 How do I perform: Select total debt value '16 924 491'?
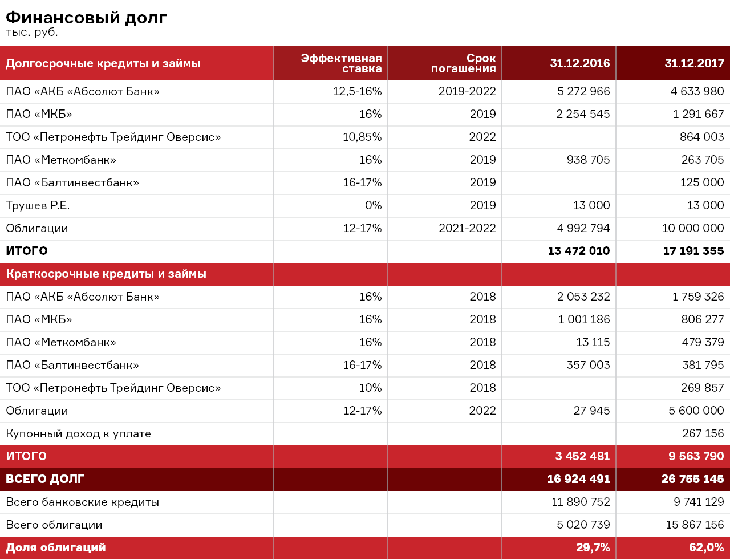[579, 479]
